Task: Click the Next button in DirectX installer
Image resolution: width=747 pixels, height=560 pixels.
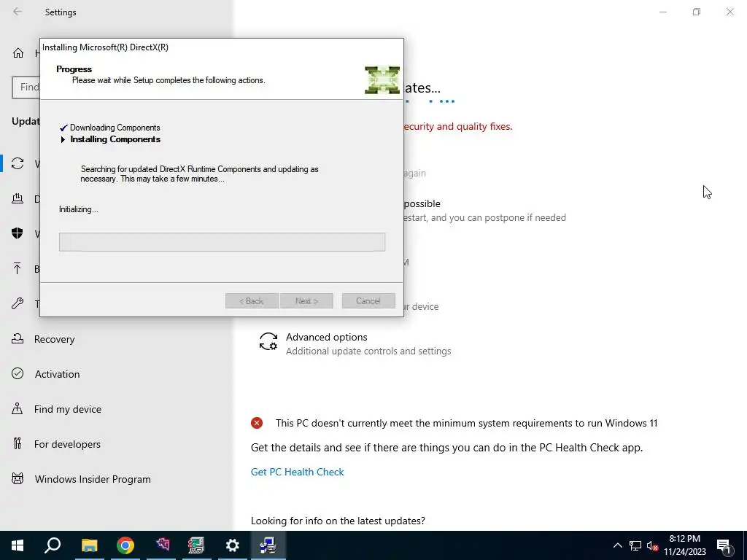Action: (306, 301)
